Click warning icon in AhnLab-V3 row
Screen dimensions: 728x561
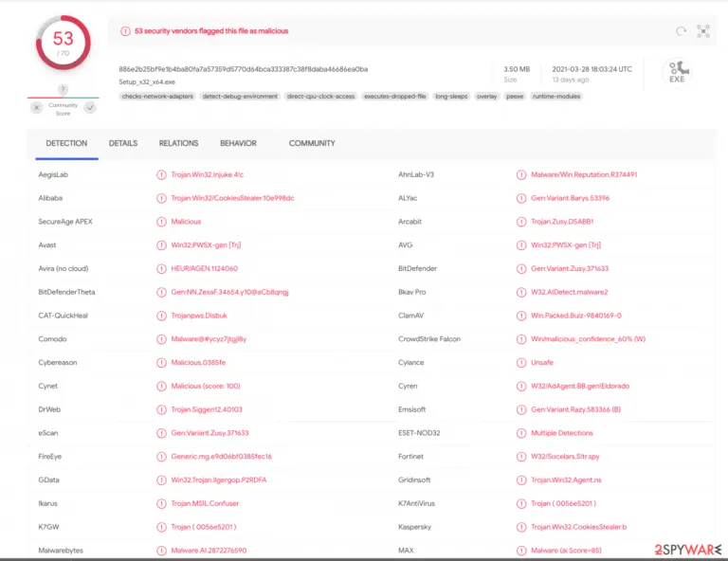[521, 175]
